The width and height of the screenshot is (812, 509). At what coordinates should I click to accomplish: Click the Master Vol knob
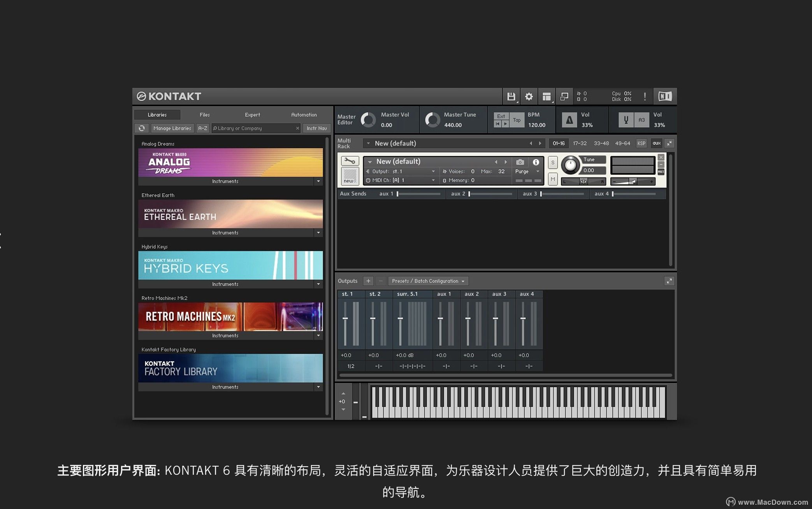[368, 120]
